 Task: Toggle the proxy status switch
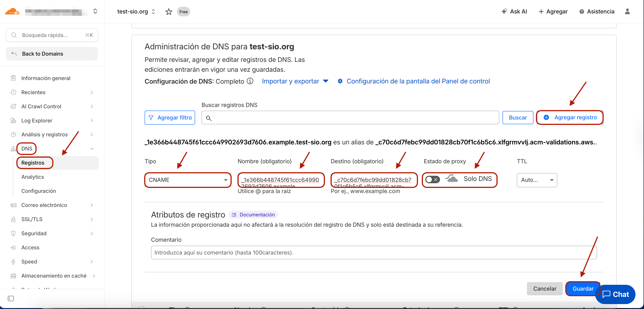pos(432,179)
